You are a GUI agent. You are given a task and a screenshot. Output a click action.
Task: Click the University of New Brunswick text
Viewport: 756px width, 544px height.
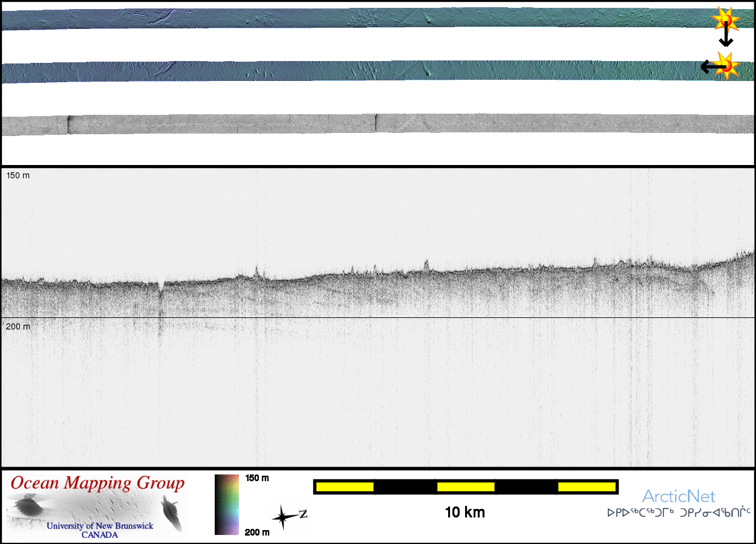[x=100, y=526]
